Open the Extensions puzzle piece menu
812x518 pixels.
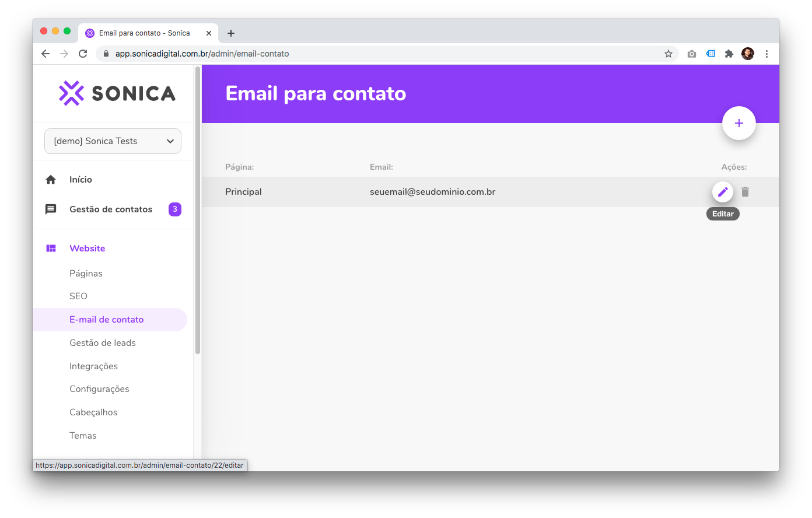[729, 54]
